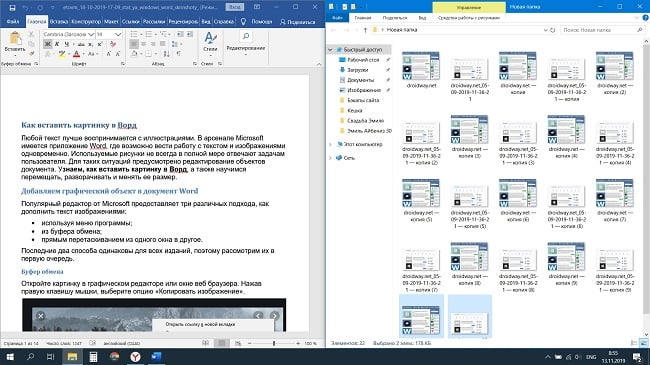Toggle show paragraph marks (¶)
The image size is (650, 365).
[179, 54]
